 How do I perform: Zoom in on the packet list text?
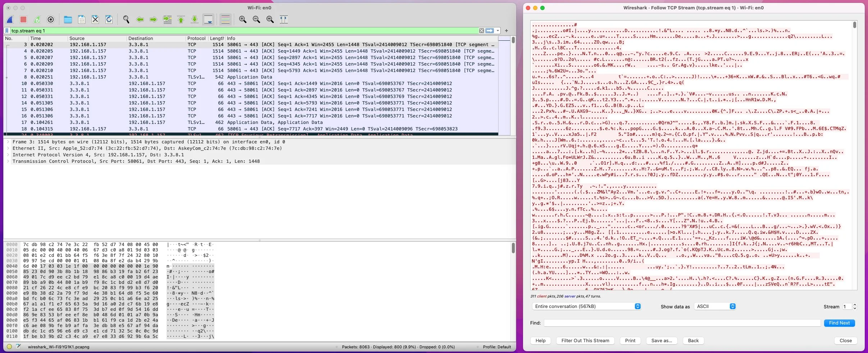click(x=243, y=19)
